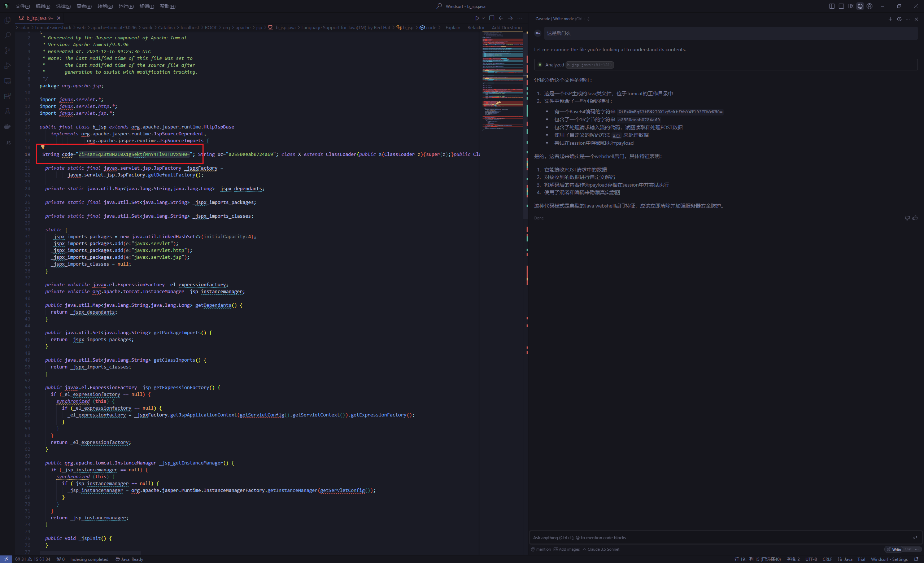
Task: Expand the code symbol breadcrumb
Action: coord(428,28)
